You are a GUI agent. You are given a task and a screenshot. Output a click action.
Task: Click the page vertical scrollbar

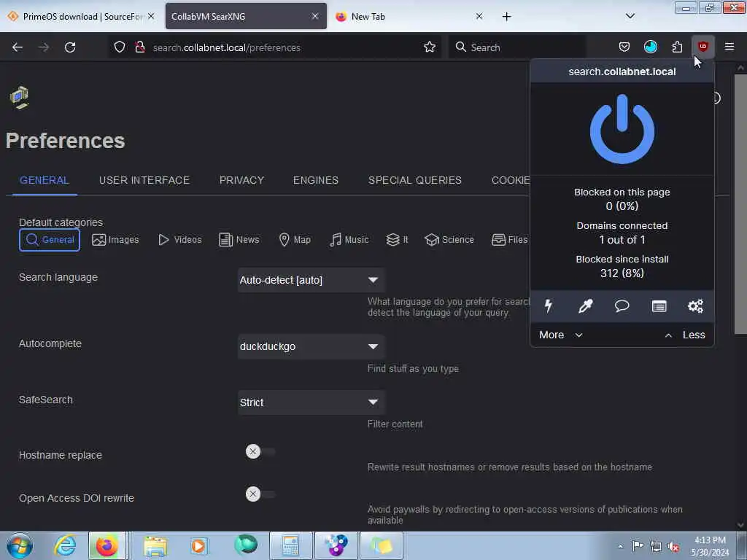point(740,204)
